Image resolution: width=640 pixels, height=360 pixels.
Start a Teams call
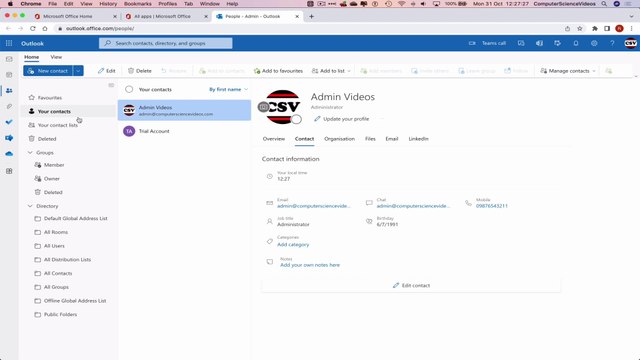pos(487,43)
